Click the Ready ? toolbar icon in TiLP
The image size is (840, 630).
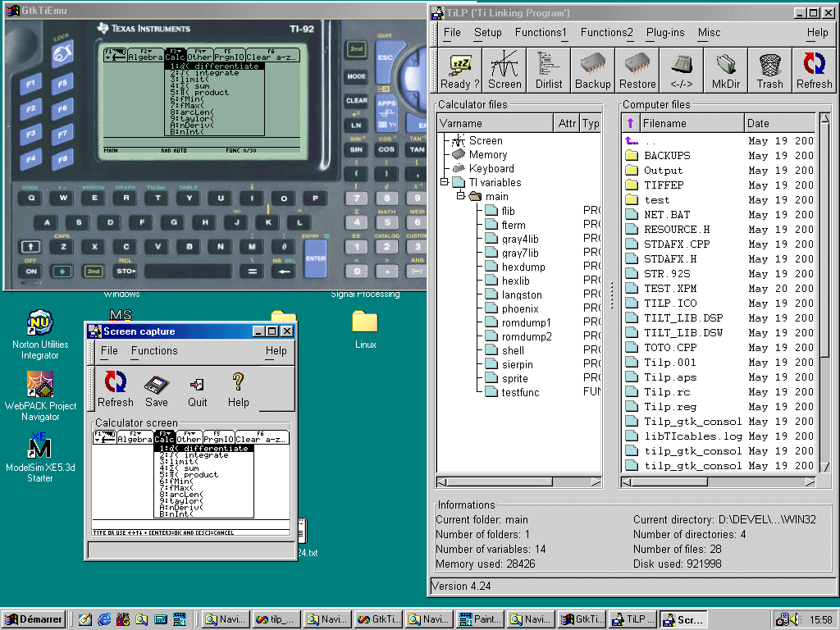click(459, 71)
